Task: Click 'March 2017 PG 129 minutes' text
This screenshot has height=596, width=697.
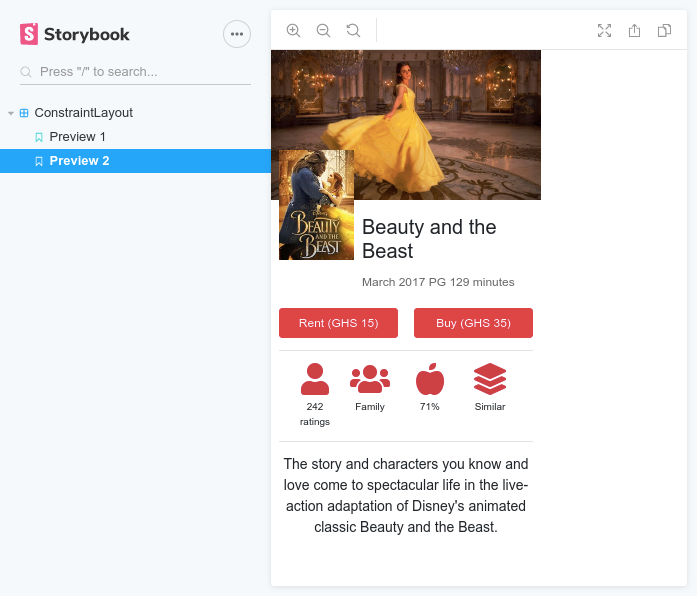Action: click(x=438, y=282)
